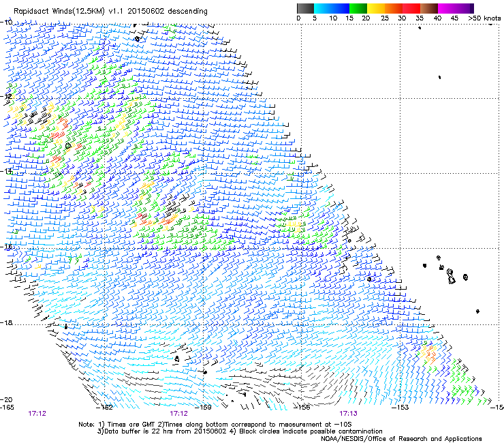Click the yellow 20-25 knots legend swatch

pyautogui.click(x=376, y=8)
